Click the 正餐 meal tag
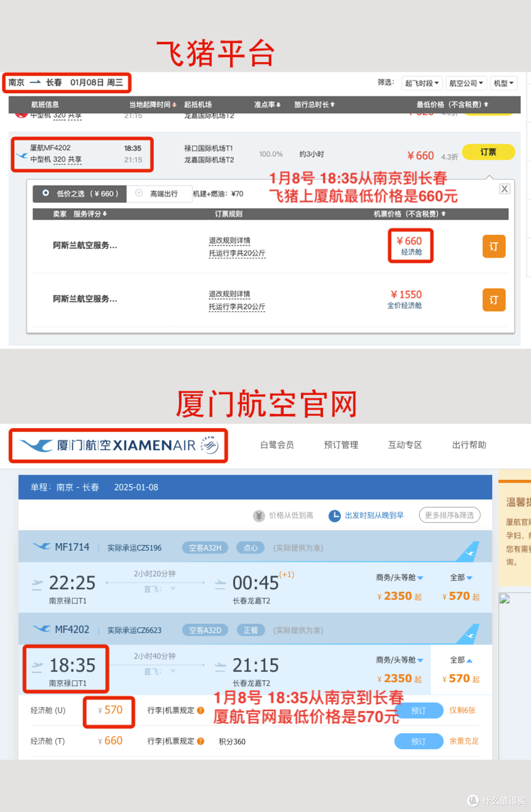Image resolution: width=531 pixels, height=812 pixels. coord(251,630)
